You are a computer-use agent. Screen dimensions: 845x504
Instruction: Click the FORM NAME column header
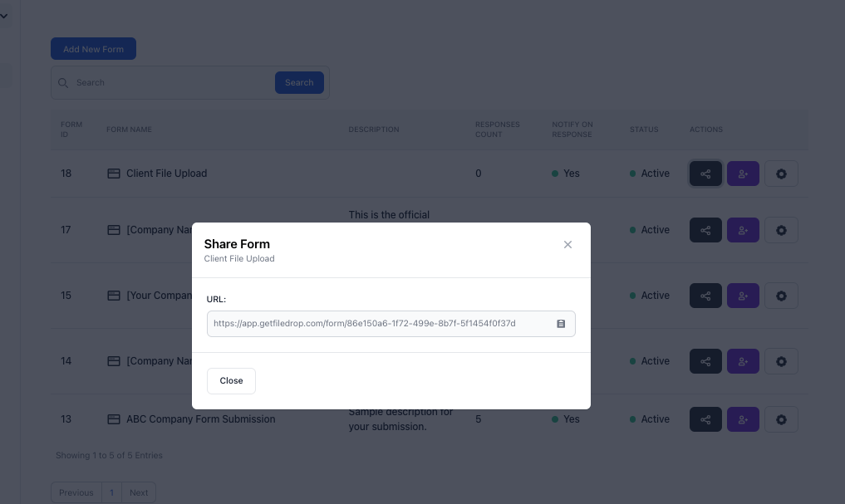[x=129, y=130]
